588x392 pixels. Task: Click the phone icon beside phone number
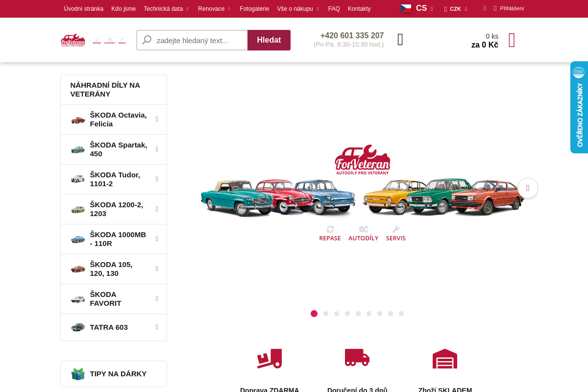(x=400, y=40)
